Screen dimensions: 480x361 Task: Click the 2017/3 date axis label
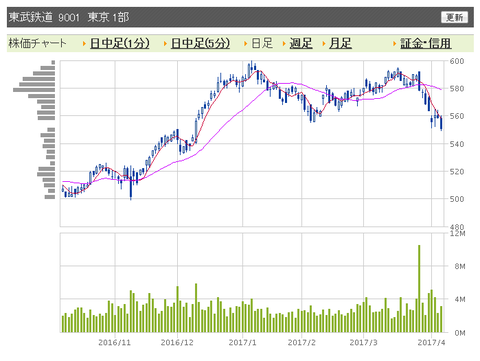pyautogui.click(x=363, y=342)
